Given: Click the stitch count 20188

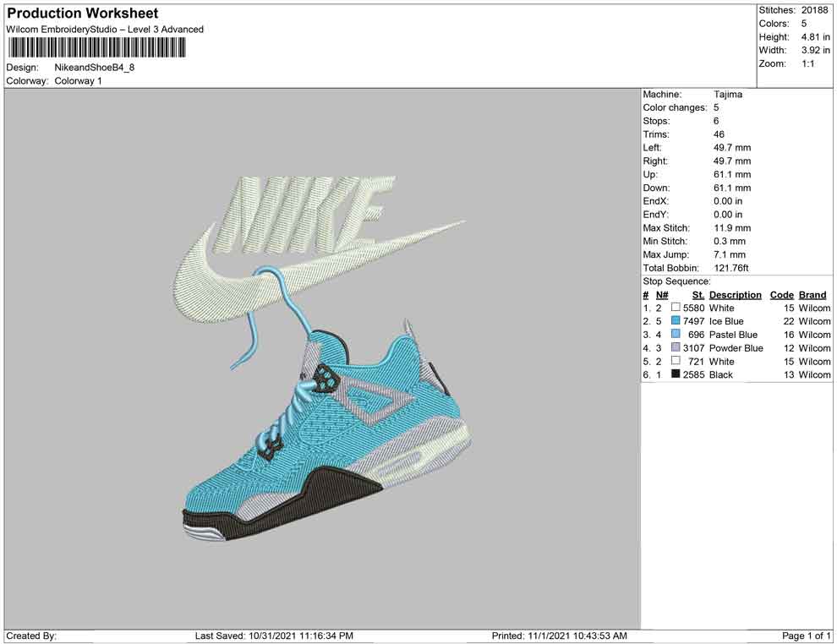Looking at the screenshot, I should pos(814,10).
